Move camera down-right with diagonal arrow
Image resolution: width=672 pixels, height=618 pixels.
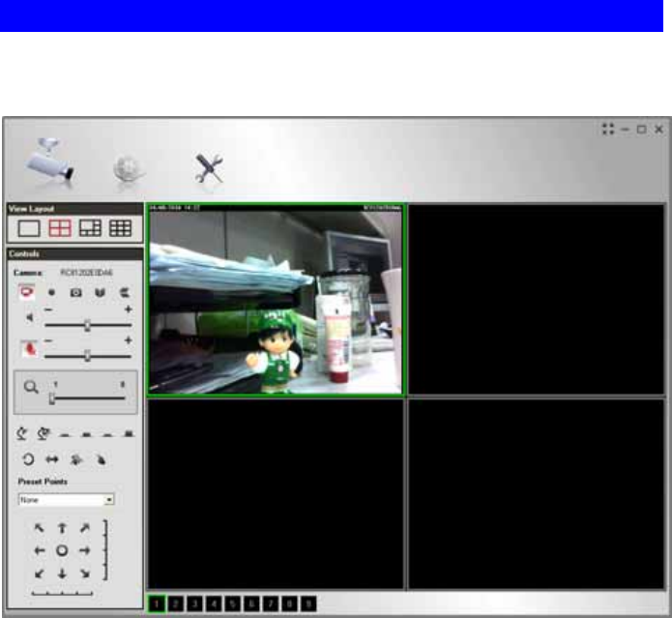click(x=85, y=574)
